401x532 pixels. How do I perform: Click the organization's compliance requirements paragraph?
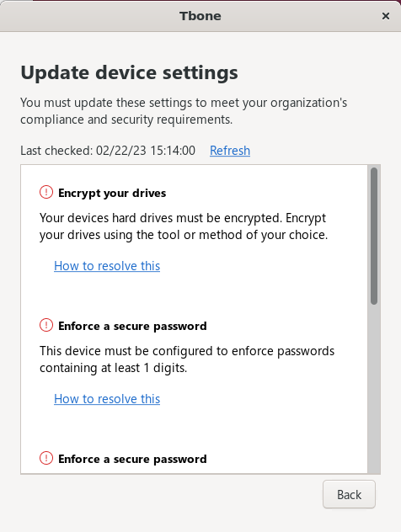184,111
